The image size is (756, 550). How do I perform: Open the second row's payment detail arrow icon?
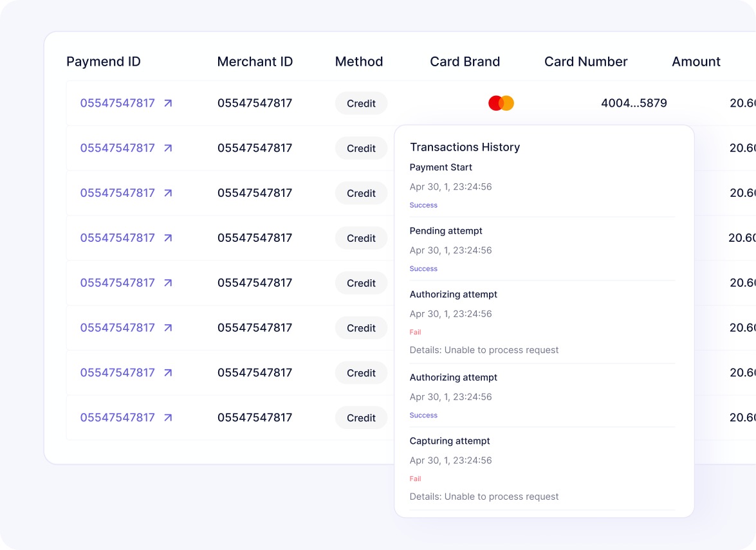[168, 148]
